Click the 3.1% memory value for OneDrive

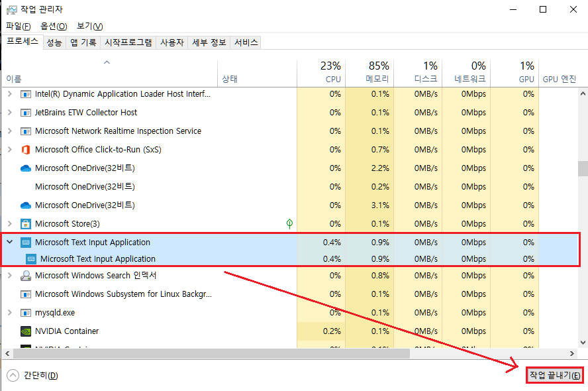point(380,205)
